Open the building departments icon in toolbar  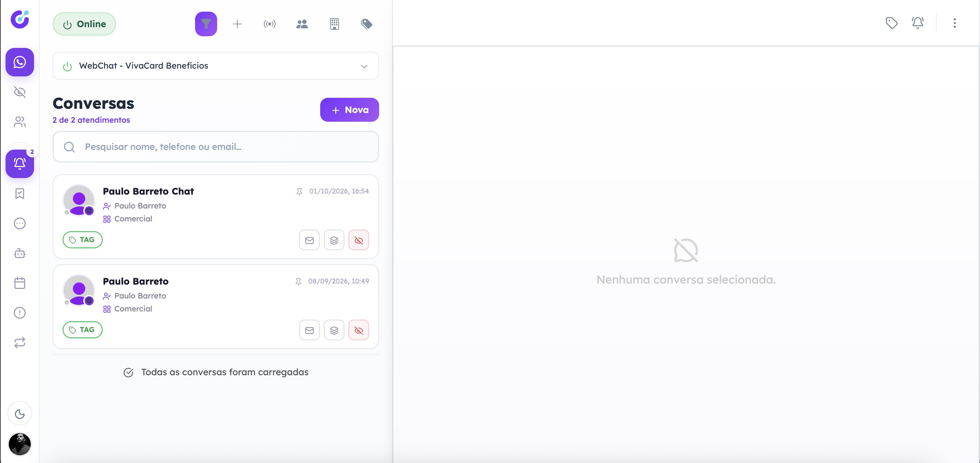point(334,24)
